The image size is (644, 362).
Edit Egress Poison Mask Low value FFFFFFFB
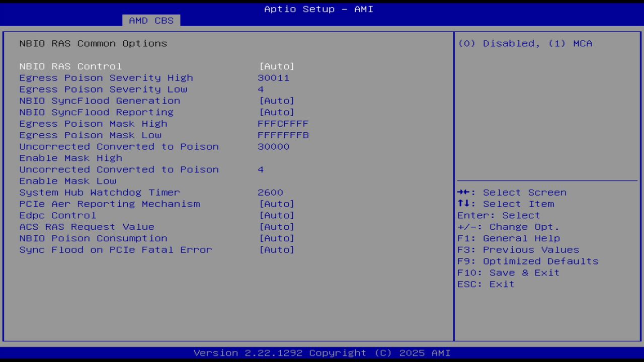[283, 135]
